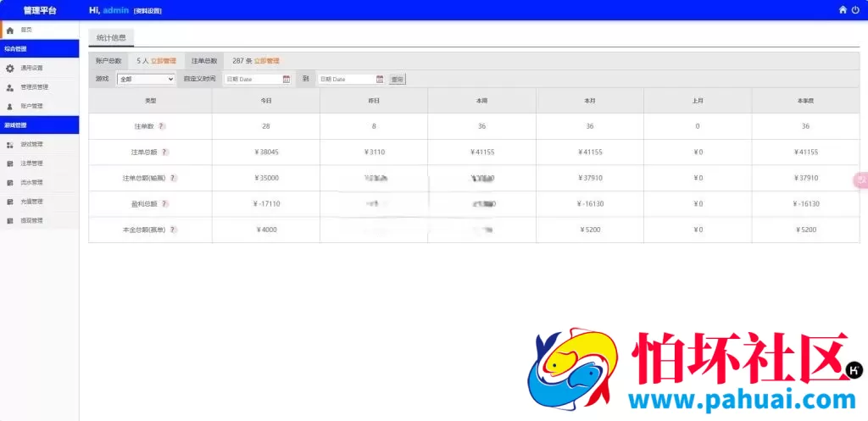Click the home icon in the top-right header

pos(843,9)
